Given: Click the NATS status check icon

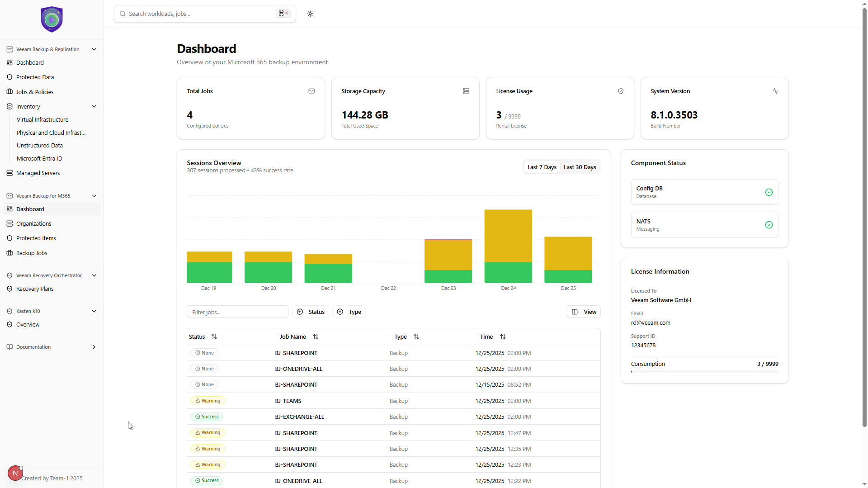Looking at the screenshot, I should (769, 225).
